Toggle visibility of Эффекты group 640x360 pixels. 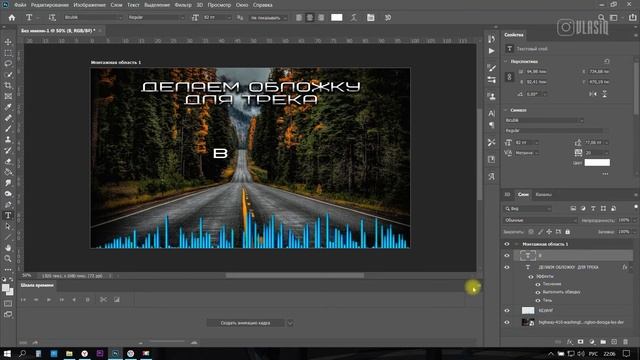[x=531, y=276]
